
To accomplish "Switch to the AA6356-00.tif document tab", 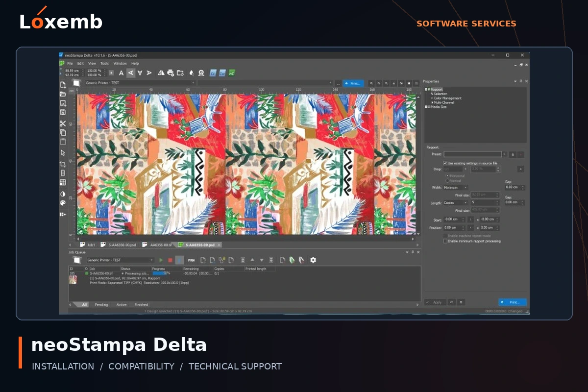I will click(x=157, y=245).
